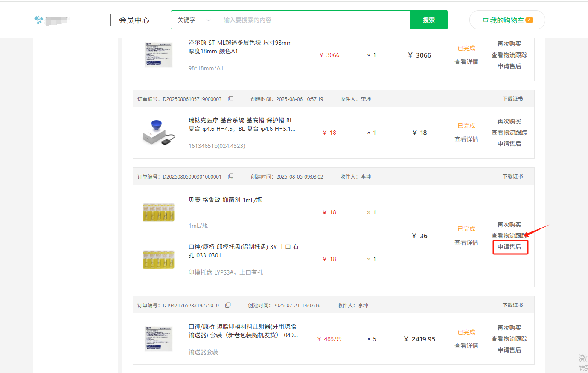Open 会员中心 member center

(134, 20)
